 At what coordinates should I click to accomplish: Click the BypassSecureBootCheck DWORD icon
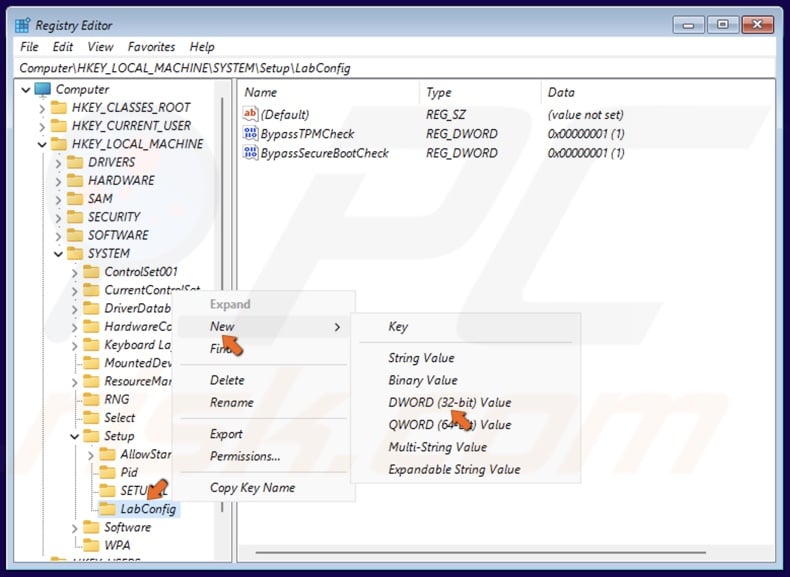(250, 152)
